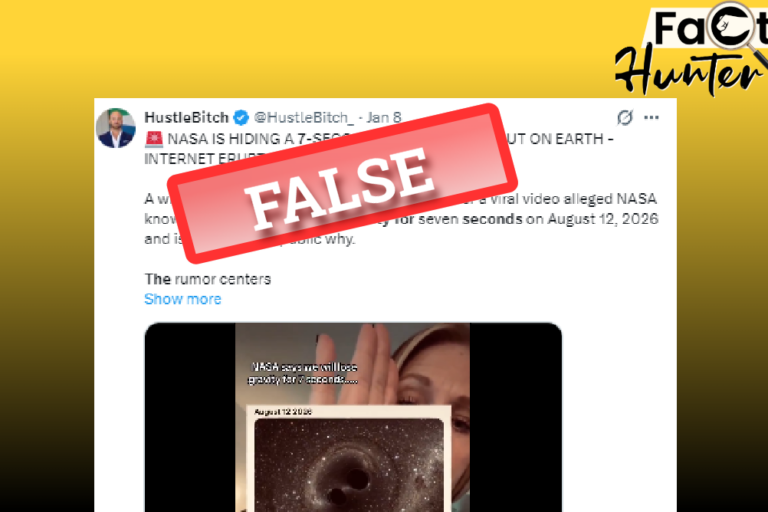Play the embedded NASA gravity video
Image resolution: width=768 pixels, height=512 pixels.
point(353,417)
